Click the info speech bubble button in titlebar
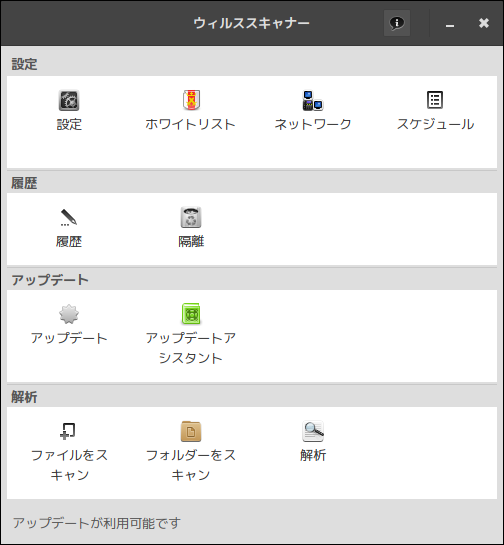This screenshot has height=545, width=504. click(x=397, y=23)
